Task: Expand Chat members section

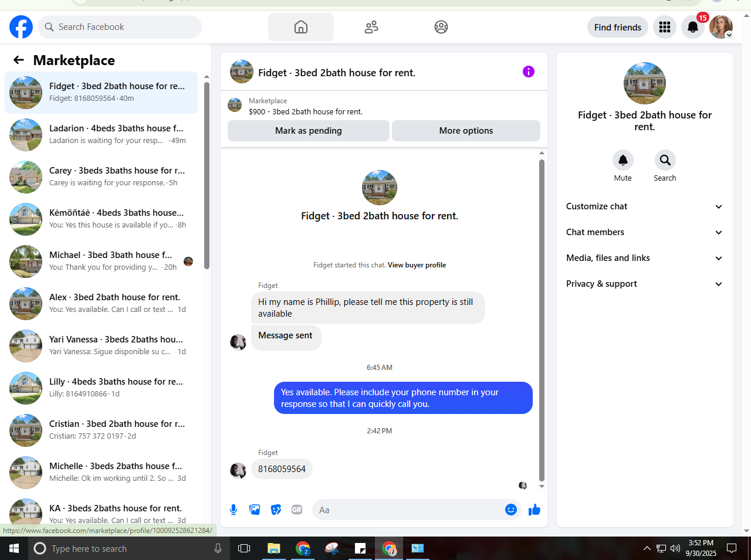Action: (x=645, y=232)
